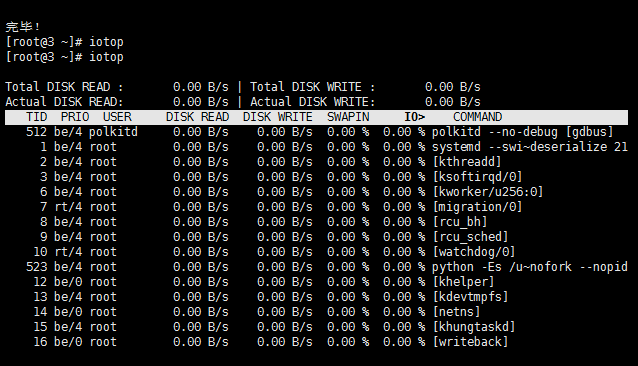Select the systemd --swi~deserialize command
The height and width of the screenshot is (366, 638).
(x=529, y=147)
